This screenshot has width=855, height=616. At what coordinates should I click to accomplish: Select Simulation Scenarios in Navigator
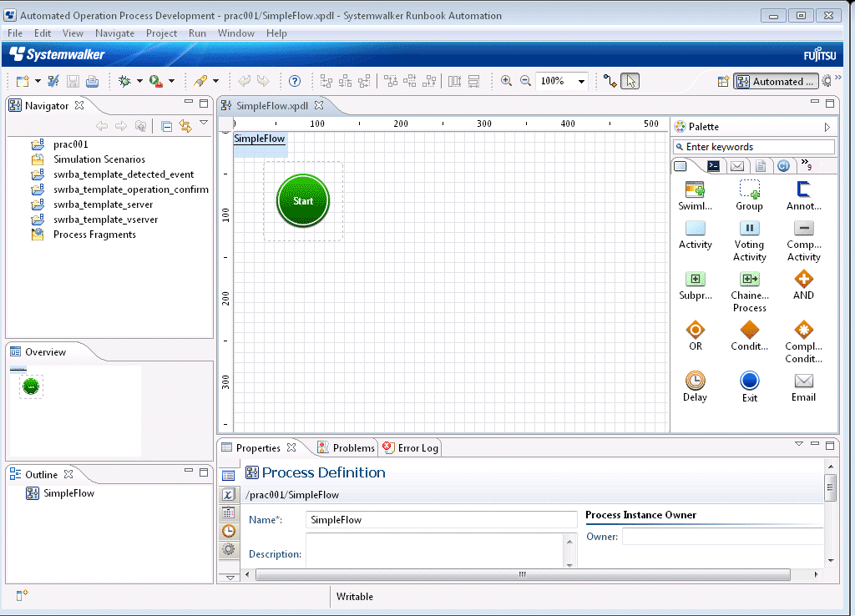coord(99,159)
